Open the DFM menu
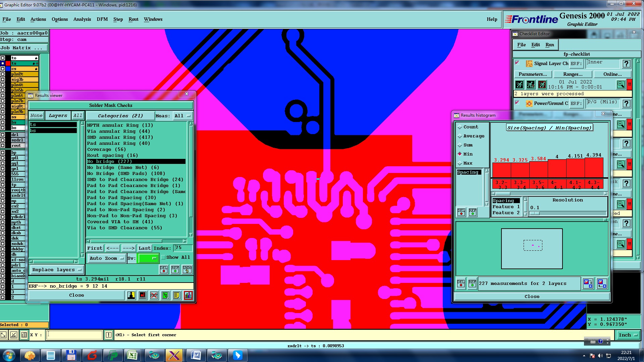 tap(102, 19)
